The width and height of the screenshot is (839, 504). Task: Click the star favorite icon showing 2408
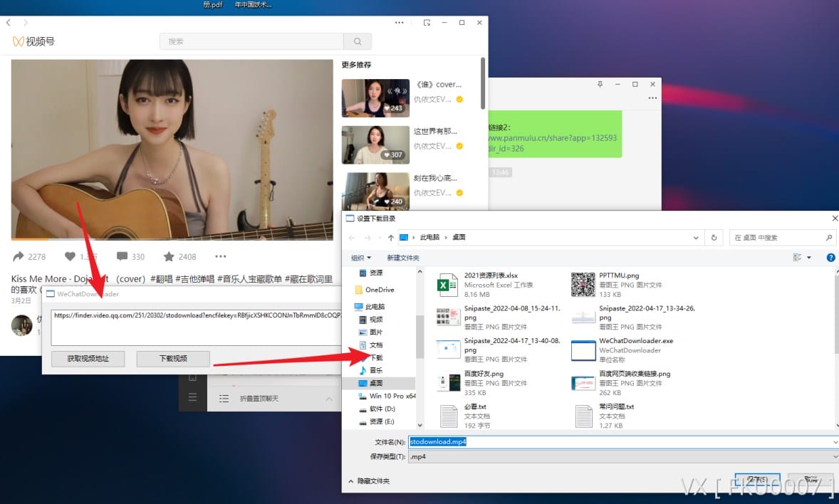(169, 256)
